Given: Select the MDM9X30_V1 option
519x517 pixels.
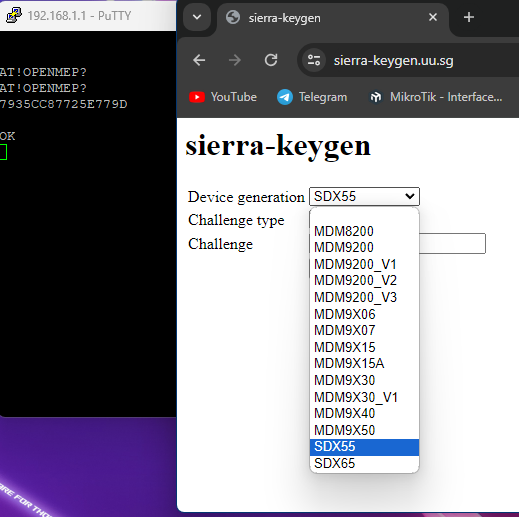Looking at the screenshot, I should 364,397.
